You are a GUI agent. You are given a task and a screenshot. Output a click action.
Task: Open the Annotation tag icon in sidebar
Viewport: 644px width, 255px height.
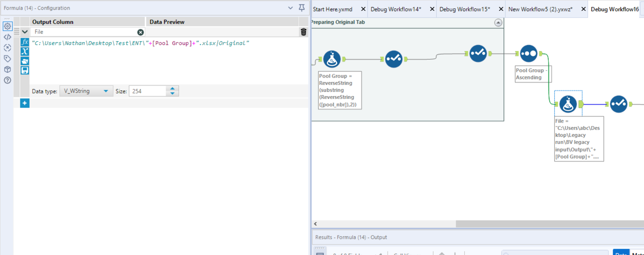pyautogui.click(x=7, y=58)
